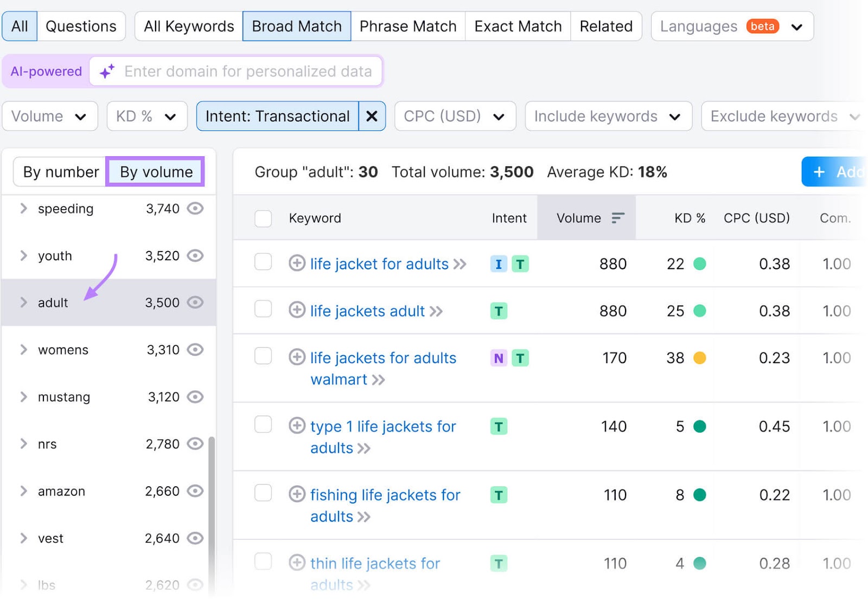Sort groups By number

pyautogui.click(x=60, y=172)
